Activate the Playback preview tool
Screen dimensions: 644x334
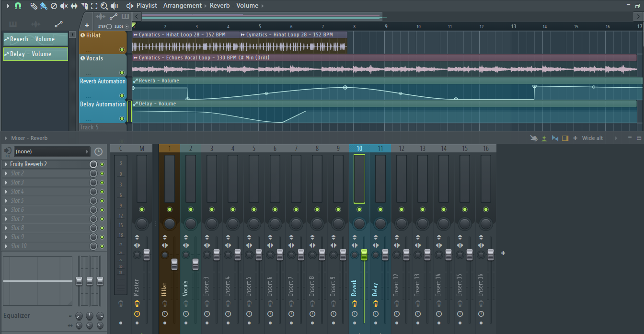tap(115, 6)
